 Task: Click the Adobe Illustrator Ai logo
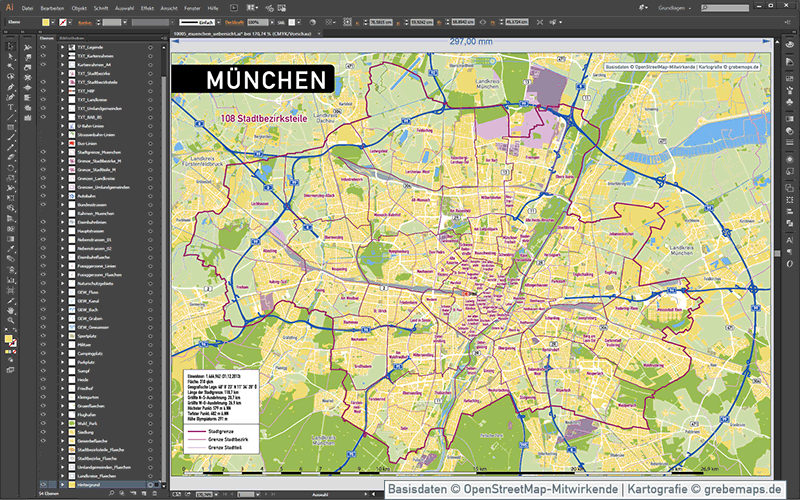tap(9, 7)
